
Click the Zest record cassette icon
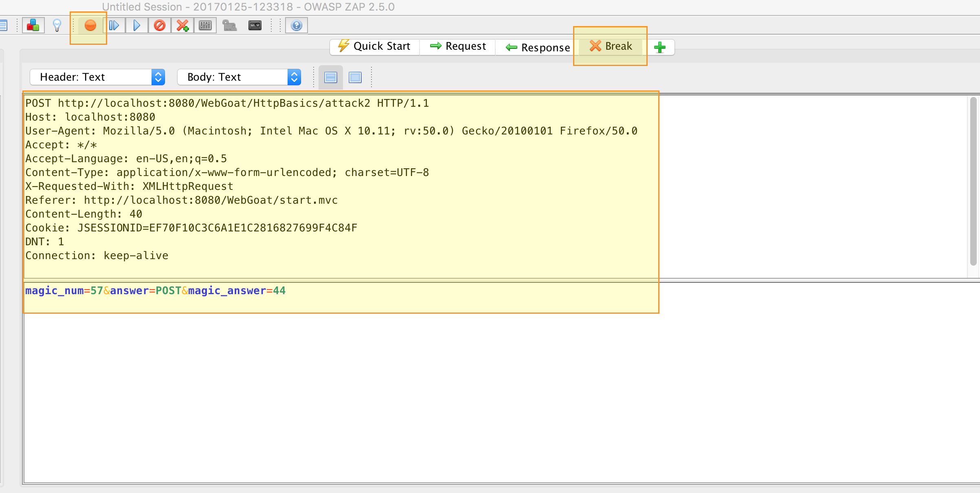255,25
